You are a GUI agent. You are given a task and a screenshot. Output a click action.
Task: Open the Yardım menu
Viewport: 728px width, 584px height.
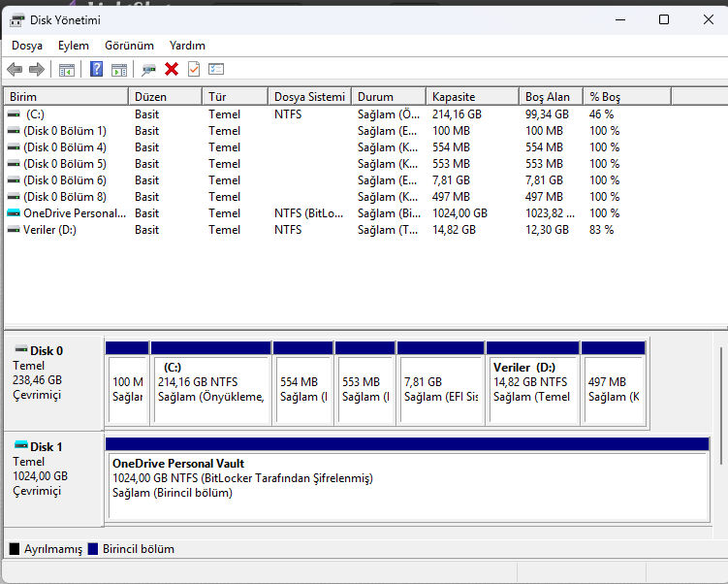[187, 46]
